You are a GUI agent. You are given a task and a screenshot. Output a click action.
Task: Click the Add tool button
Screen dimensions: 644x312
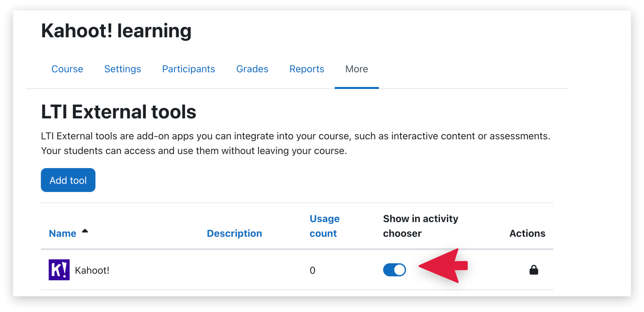pyautogui.click(x=68, y=180)
